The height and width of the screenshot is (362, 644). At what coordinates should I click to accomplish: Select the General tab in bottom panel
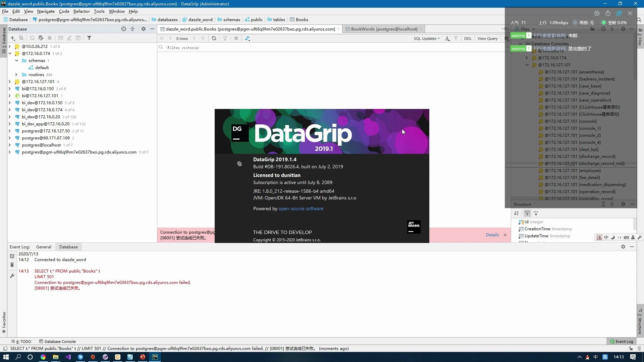43,247
